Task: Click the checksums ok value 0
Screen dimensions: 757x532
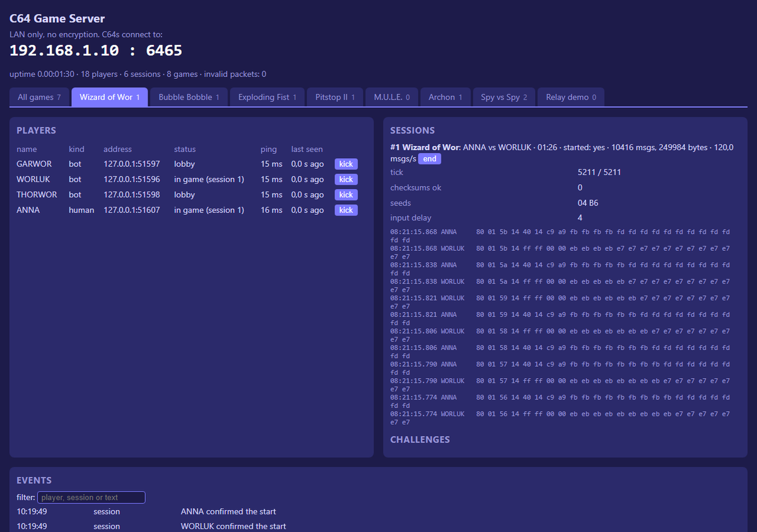Action: click(x=580, y=187)
